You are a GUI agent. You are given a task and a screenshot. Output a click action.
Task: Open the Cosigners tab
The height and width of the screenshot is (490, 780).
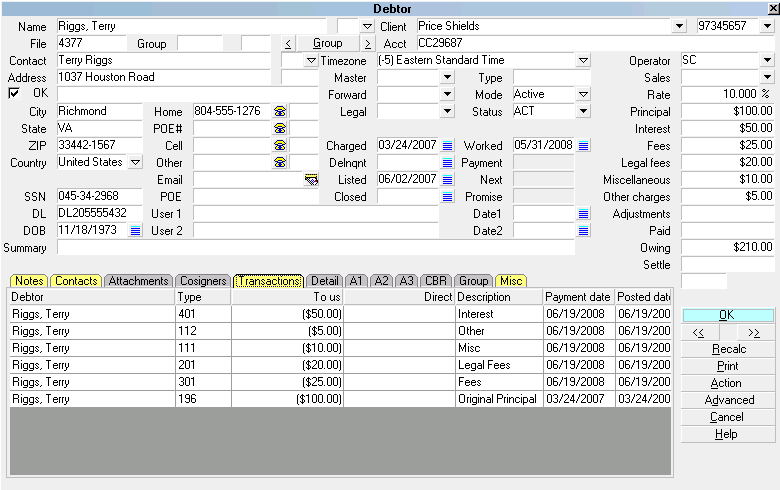click(x=203, y=281)
